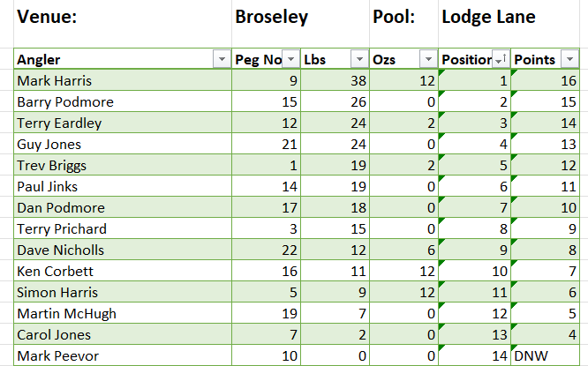Select Carol Jones' name cell

(123, 334)
